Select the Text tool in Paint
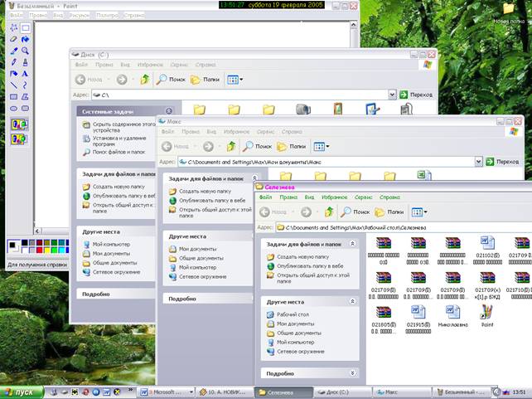 tap(26, 73)
